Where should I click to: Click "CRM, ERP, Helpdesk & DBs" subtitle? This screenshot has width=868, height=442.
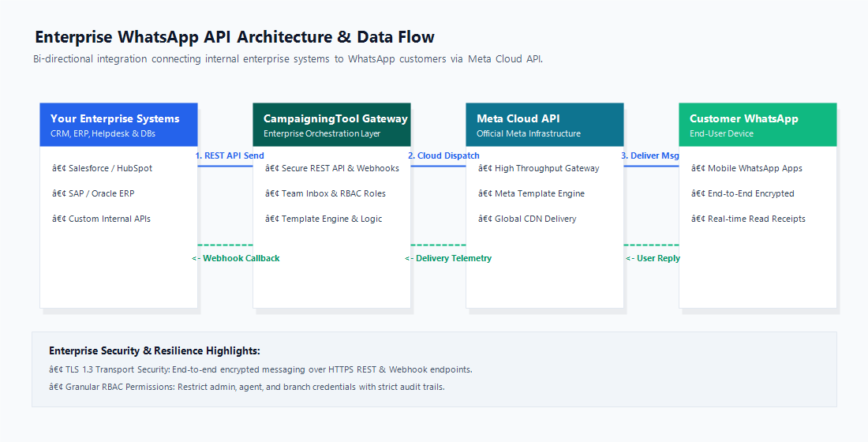tap(103, 133)
